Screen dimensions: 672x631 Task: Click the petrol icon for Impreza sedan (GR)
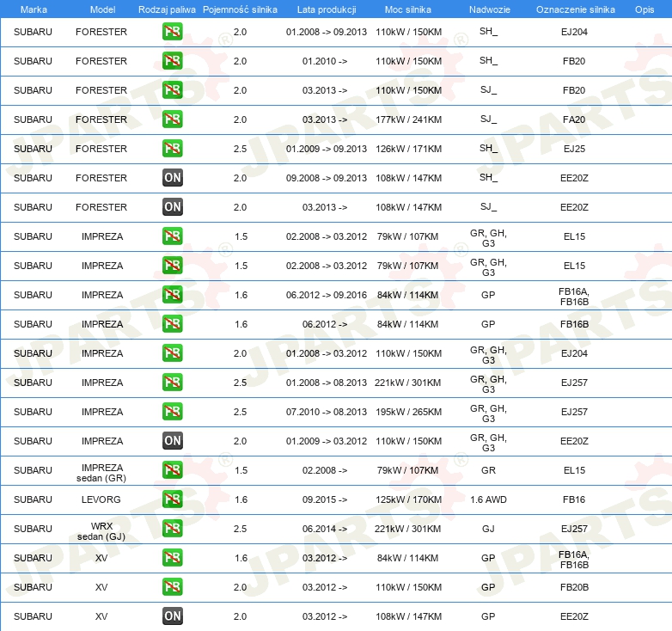(173, 470)
